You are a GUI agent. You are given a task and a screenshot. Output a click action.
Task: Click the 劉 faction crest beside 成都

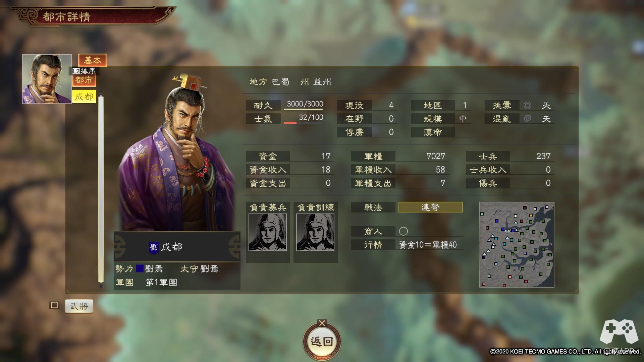click(154, 247)
